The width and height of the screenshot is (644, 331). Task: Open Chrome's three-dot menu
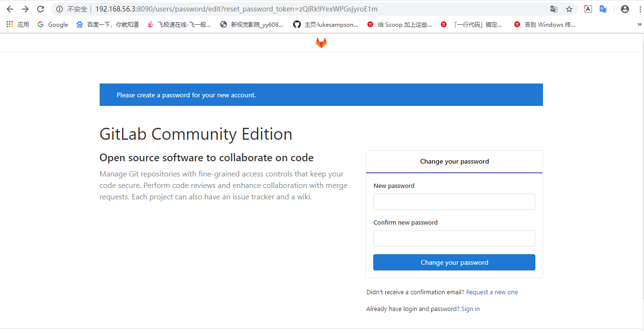[x=640, y=9]
